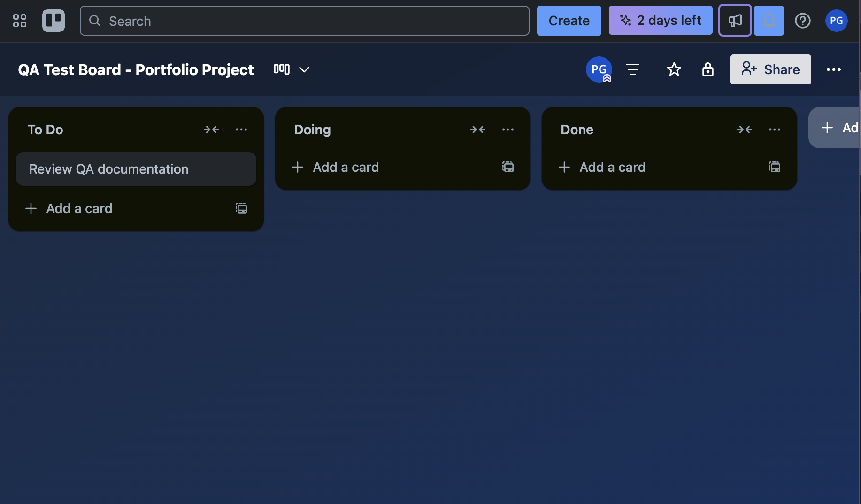Click the PG board member avatar
The width and height of the screenshot is (861, 504).
599,69
